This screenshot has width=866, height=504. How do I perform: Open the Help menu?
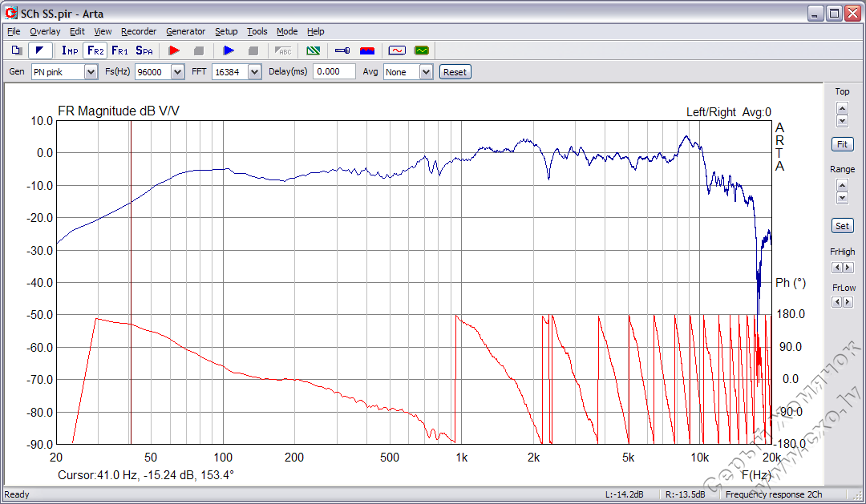pyautogui.click(x=315, y=31)
